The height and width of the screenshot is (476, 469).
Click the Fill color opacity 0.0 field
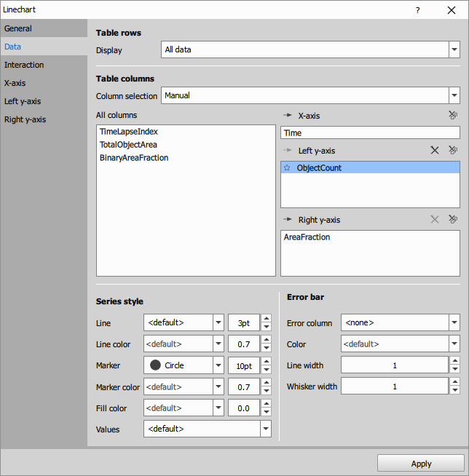tap(244, 408)
